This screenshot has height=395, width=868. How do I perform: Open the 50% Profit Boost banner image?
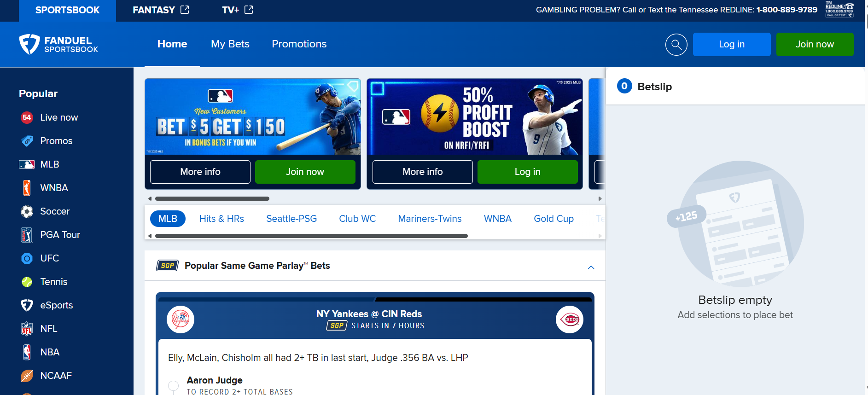(x=475, y=116)
